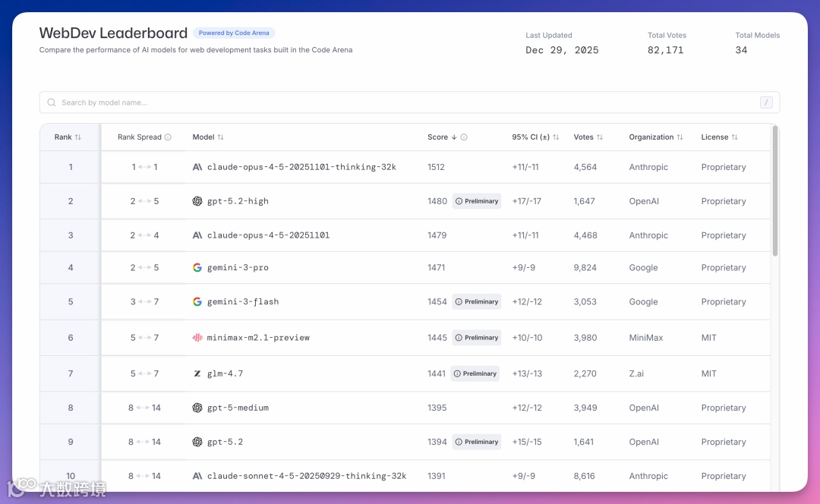This screenshot has width=820, height=504.
Task: Click Anthropic logo beside claude-opus-4-5-20251101
Action: click(197, 235)
